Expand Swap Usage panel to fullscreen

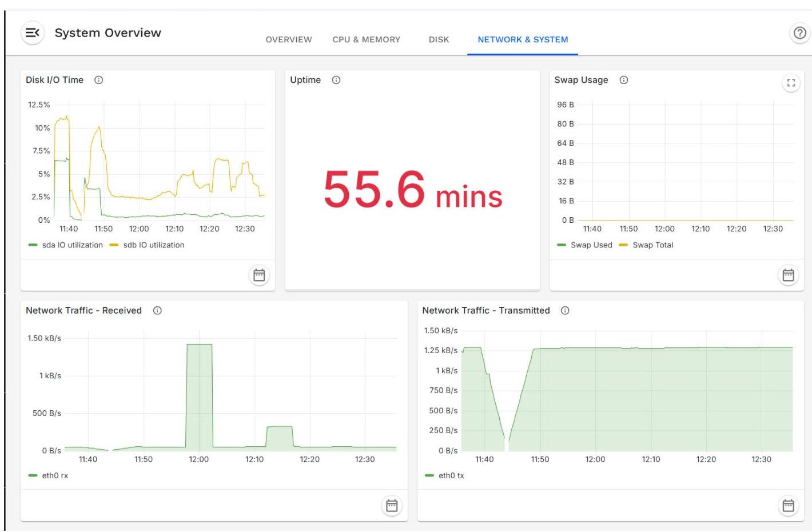click(x=791, y=83)
